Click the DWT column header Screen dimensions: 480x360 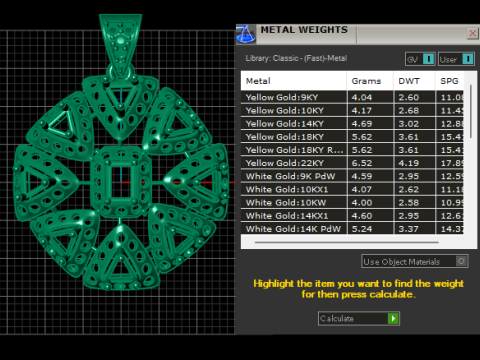point(414,81)
